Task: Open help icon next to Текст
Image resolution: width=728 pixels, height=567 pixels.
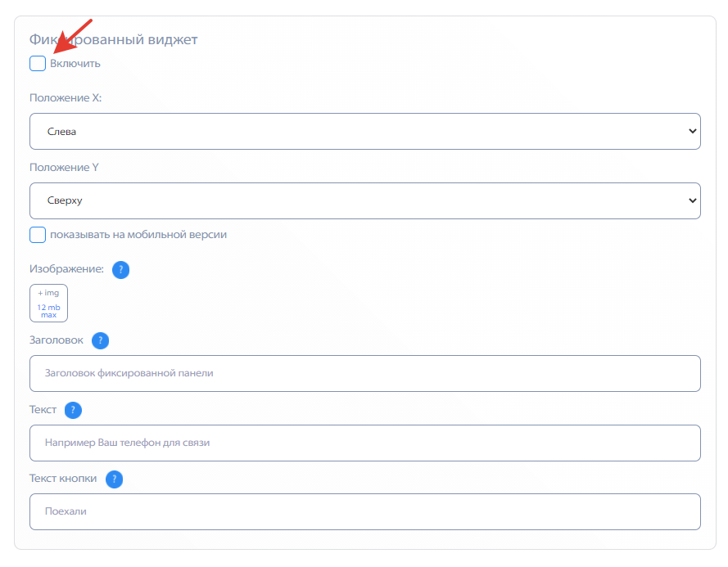Action: click(x=73, y=410)
